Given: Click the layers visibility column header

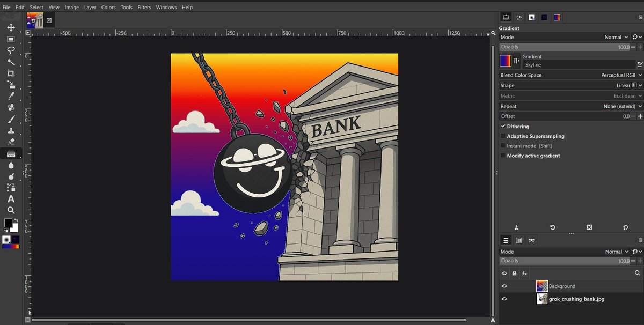Looking at the screenshot, I should point(504,274).
